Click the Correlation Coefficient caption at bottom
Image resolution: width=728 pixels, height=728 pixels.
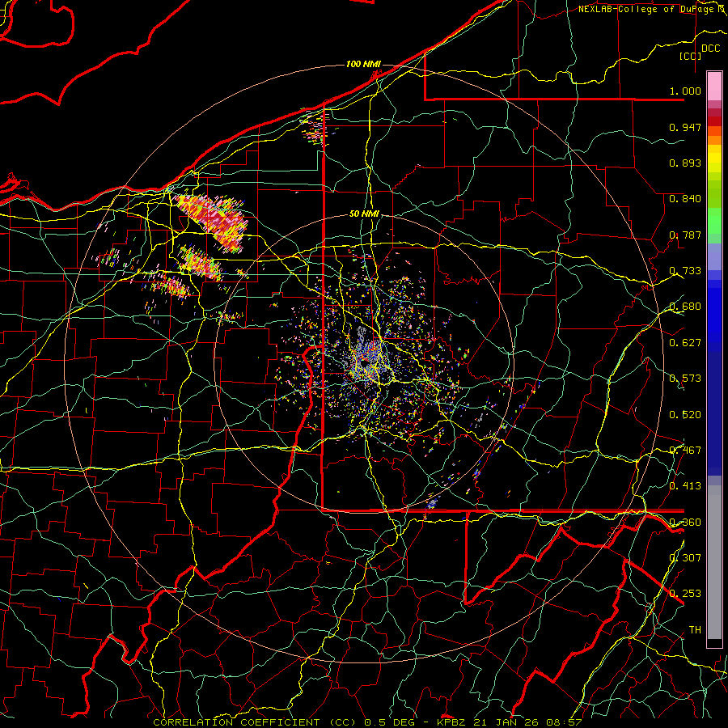pyautogui.click(x=366, y=722)
